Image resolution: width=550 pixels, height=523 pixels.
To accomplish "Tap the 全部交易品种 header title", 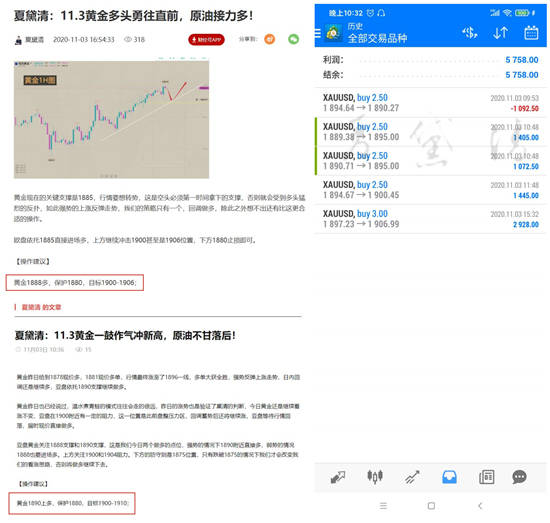I will click(x=377, y=38).
